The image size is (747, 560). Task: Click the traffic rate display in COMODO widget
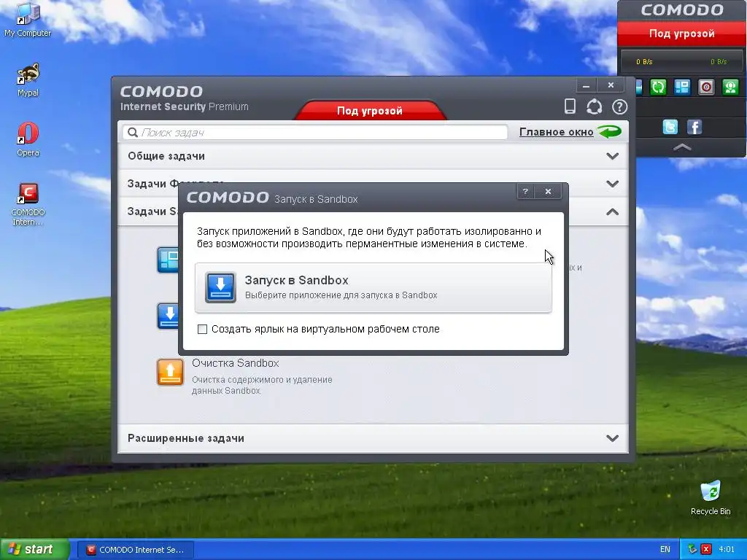point(682,61)
